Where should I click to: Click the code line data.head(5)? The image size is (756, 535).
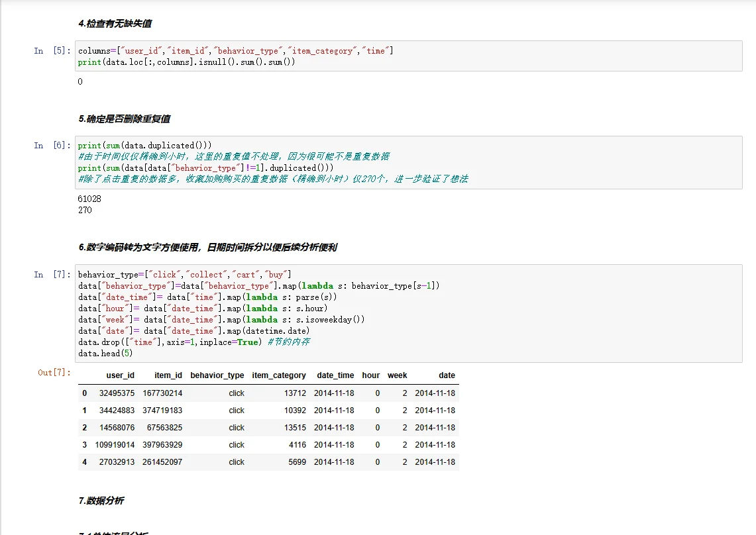105,354
